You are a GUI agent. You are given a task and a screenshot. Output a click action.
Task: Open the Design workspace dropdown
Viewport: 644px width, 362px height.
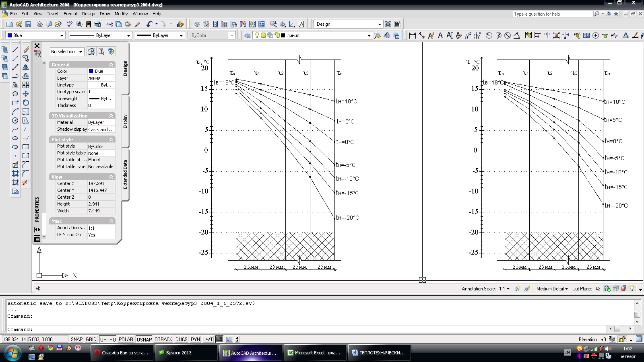(x=348, y=24)
